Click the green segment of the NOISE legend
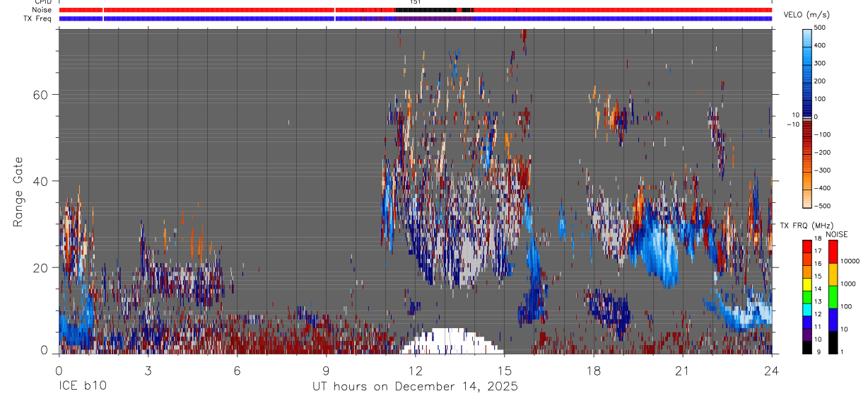The image size is (868, 401). click(x=833, y=296)
